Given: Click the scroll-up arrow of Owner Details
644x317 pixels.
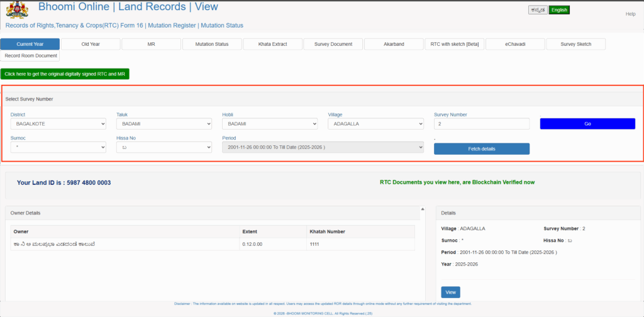Looking at the screenshot, I should [423, 209].
